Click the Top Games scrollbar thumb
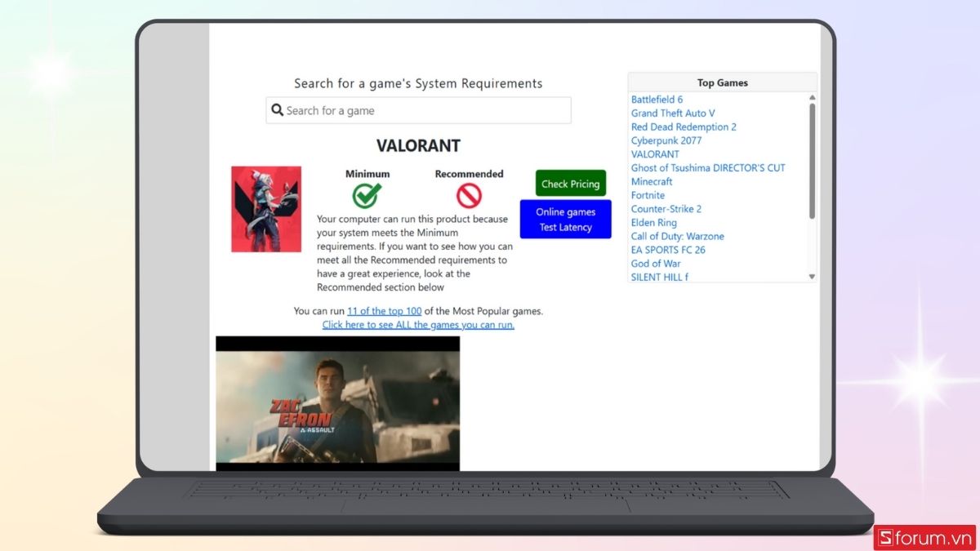 click(x=812, y=161)
